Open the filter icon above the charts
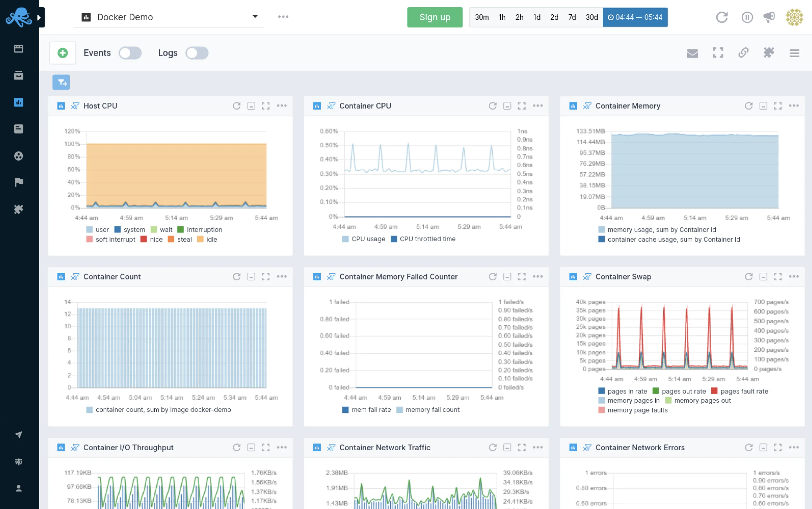The width and height of the screenshot is (812, 509). click(x=61, y=82)
